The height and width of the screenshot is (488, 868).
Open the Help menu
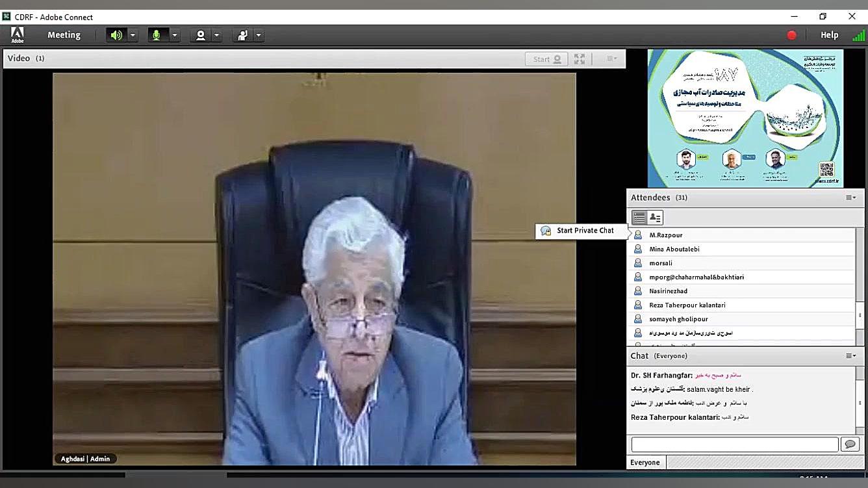(830, 35)
